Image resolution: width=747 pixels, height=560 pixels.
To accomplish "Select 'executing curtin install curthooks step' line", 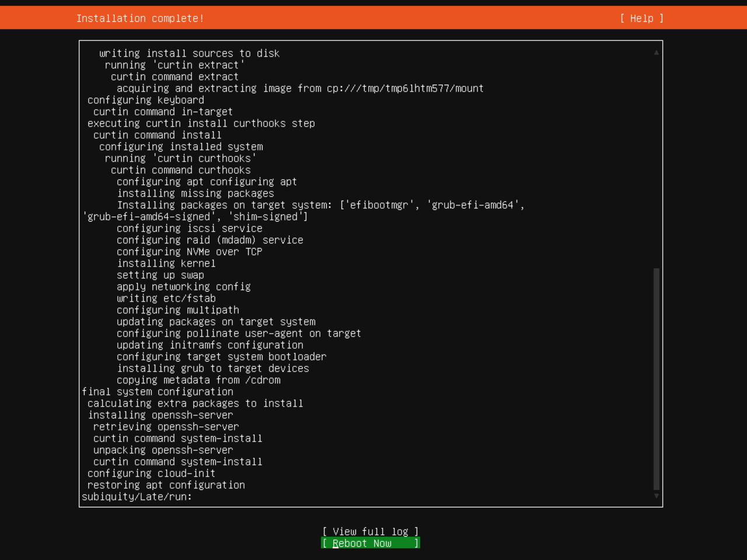I will [201, 123].
